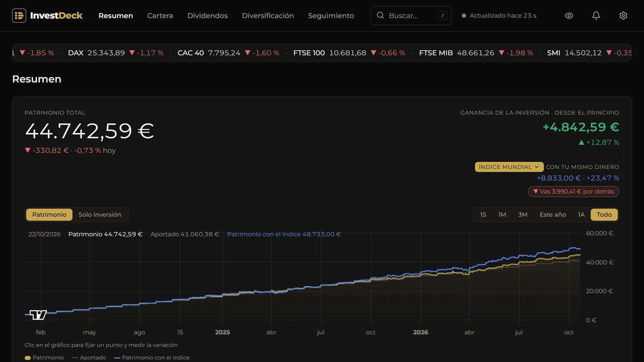Toggle 'Patrimonio con el índice' legend entry
Image resolution: width=644 pixels, height=362 pixels.
pyautogui.click(x=152, y=358)
